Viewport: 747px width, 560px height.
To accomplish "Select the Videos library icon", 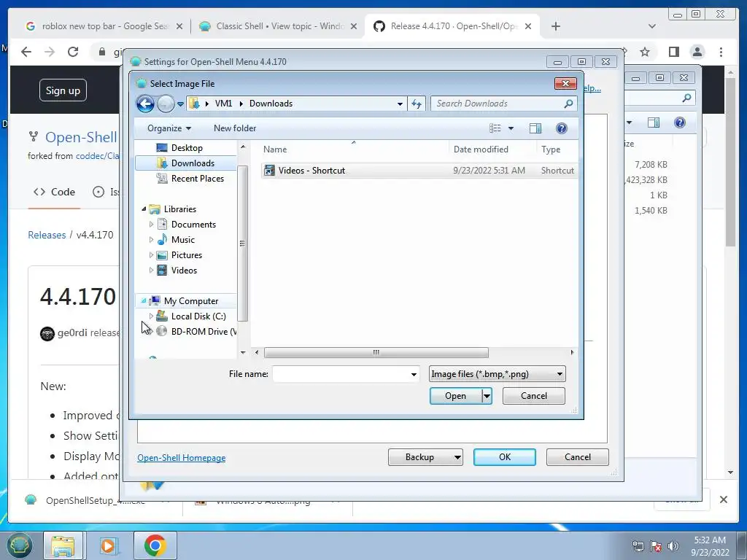I will coord(162,270).
